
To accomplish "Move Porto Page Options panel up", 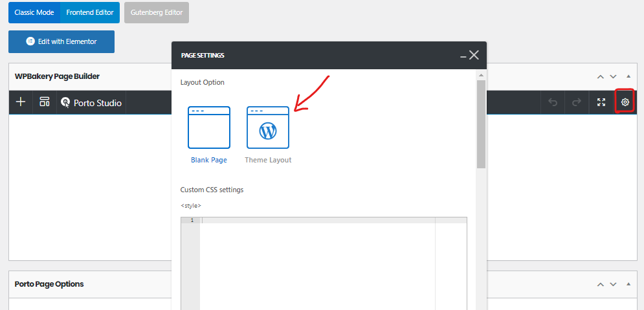I will pyautogui.click(x=601, y=284).
